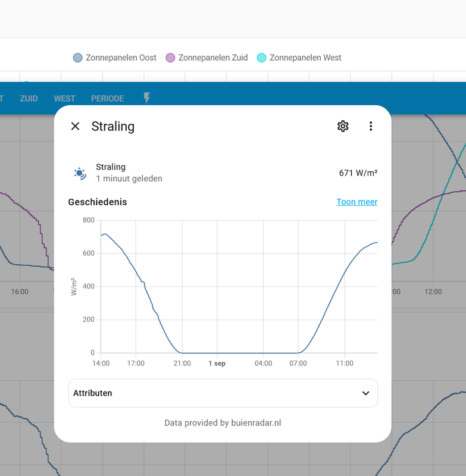Expand the Attributen section
466x476 pixels.
point(223,393)
